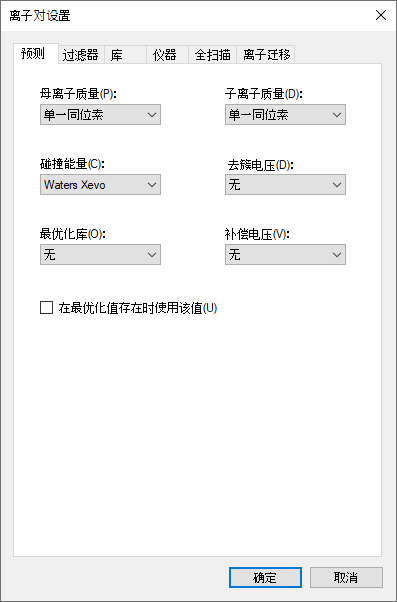Viewport: 397px width, 602px height.
Task: Click the 母离子质量(P) label text
Action: tap(78, 94)
